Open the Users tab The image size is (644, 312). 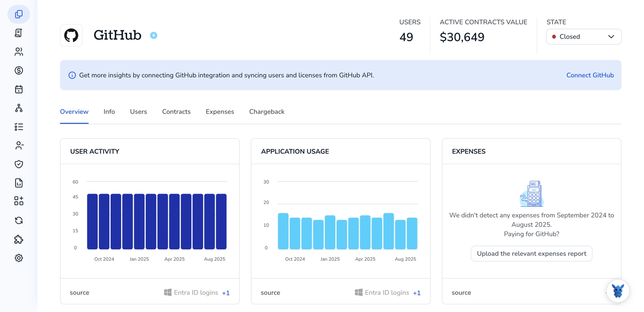138,112
